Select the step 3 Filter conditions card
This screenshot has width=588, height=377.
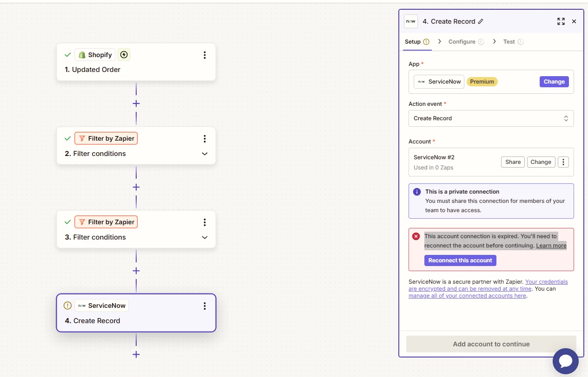tap(136, 229)
